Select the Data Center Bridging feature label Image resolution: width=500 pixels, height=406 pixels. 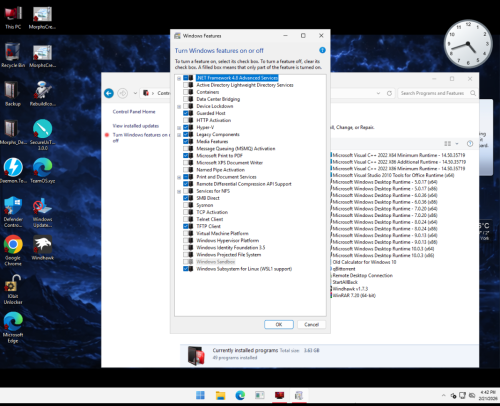(x=218, y=99)
